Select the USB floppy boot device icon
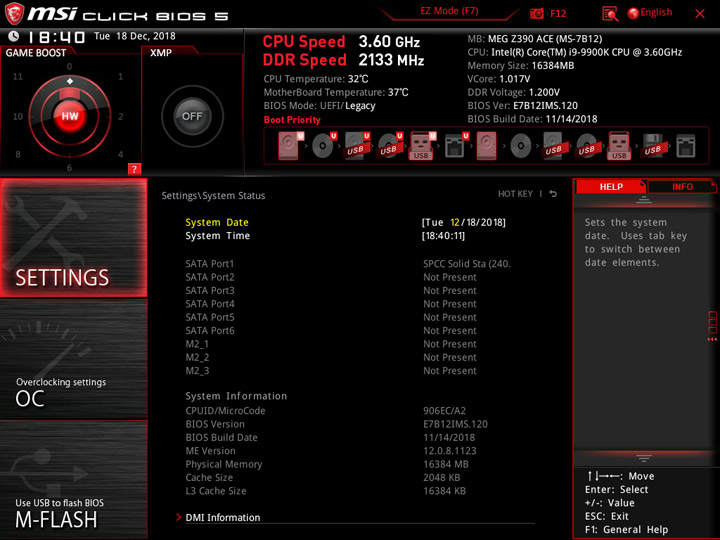Image resolution: width=720 pixels, height=540 pixels. click(653, 146)
